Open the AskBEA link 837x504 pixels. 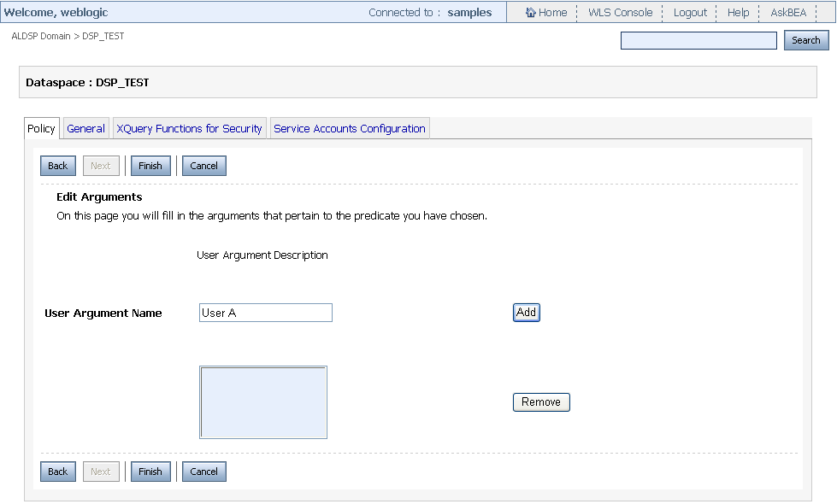click(788, 12)
